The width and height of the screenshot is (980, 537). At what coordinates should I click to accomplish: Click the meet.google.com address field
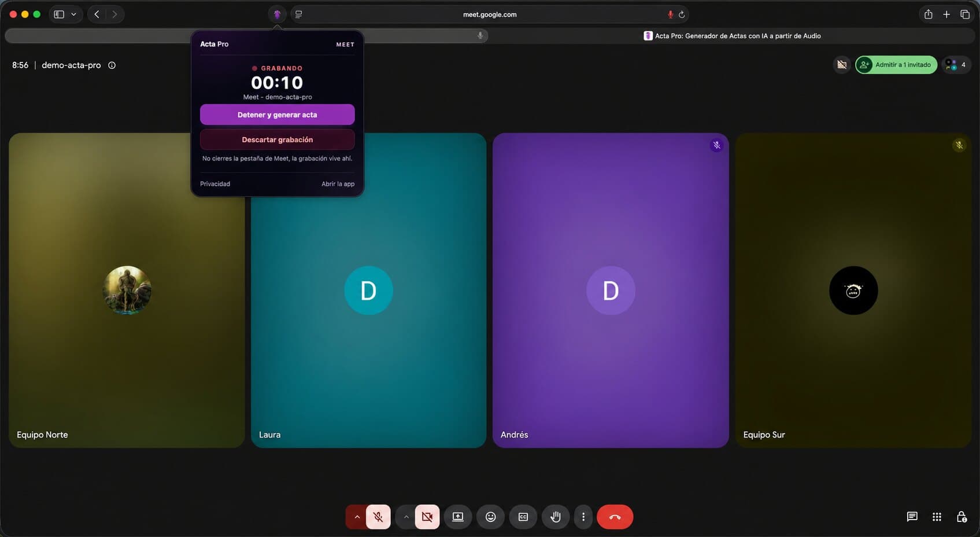click(x=490, y=14)
